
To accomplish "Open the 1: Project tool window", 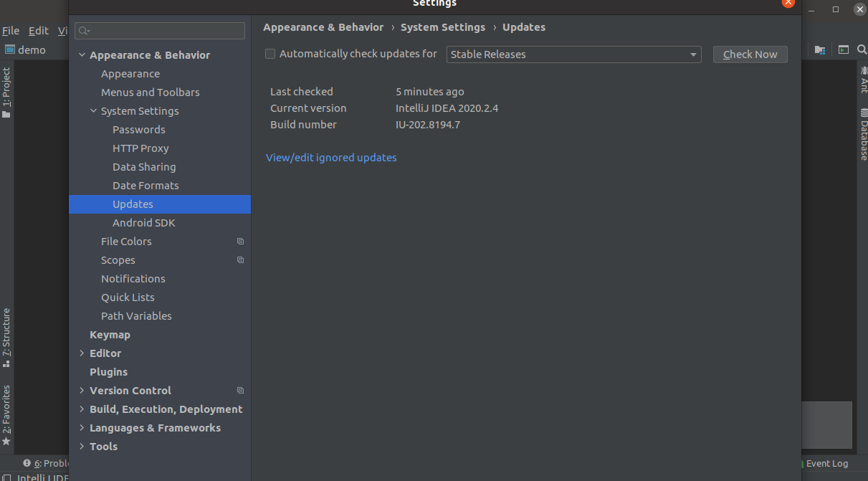I will click(6, 93).
